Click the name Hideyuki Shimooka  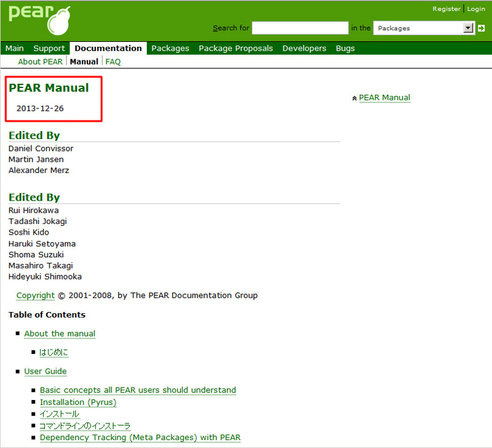click(45, 276)
